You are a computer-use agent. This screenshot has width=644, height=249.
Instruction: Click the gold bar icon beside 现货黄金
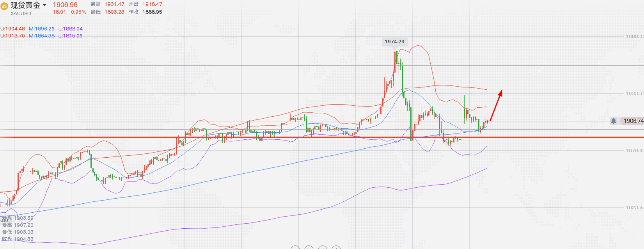point(4,6)
